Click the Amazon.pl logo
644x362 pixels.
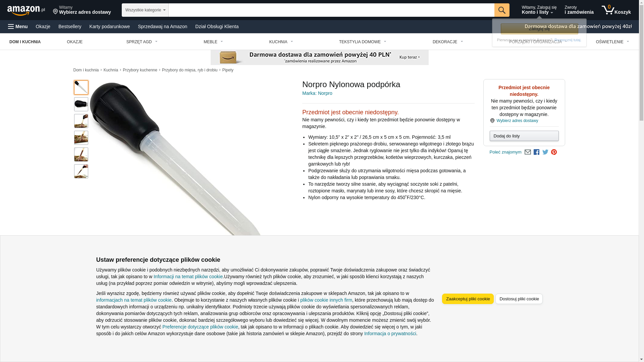pos(26,10)
